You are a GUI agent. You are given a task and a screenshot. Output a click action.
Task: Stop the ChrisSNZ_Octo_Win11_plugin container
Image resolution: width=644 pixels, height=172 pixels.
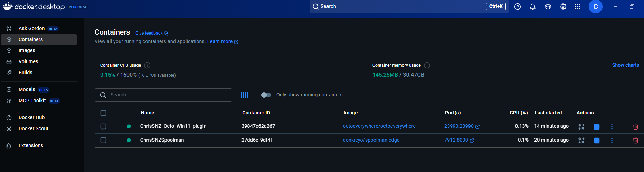tap(596, 127)
